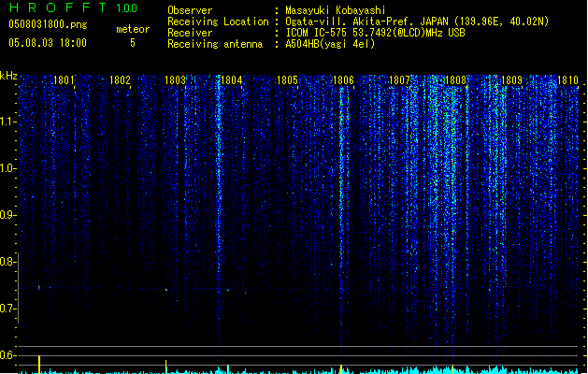Click the 1810 time marker
The image size is (588, 374).
pyautogui.click(x=567, y=80)
